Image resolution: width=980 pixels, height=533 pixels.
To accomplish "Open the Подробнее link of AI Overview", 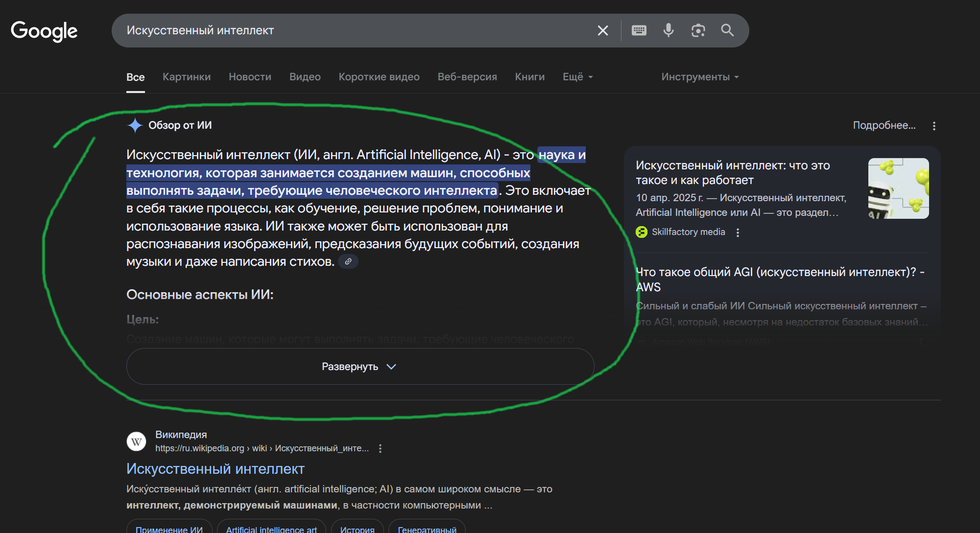I will (x=884, y=126).
